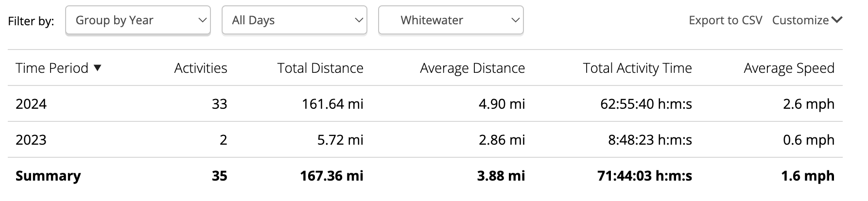Click the 161.64 mi total distance cell
868x201 pixels.
(332, 104)
